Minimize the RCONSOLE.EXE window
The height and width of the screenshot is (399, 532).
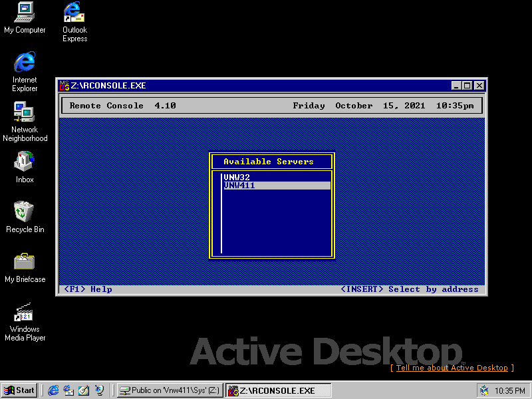pyautogui.click(x=456, y=86)
